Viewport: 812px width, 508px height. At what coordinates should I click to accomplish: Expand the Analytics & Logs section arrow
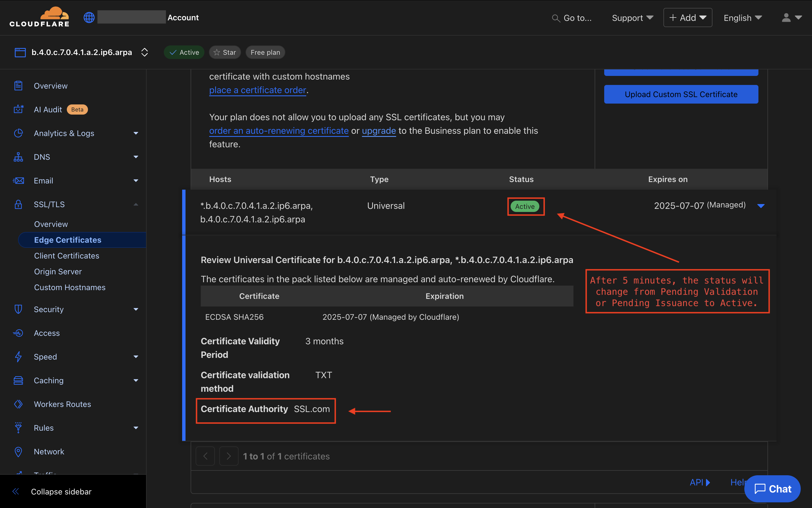pos(136,133)
